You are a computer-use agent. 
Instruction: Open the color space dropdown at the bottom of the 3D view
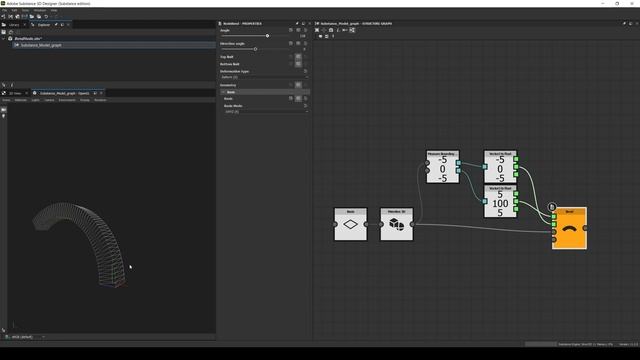tap(24, 337)
